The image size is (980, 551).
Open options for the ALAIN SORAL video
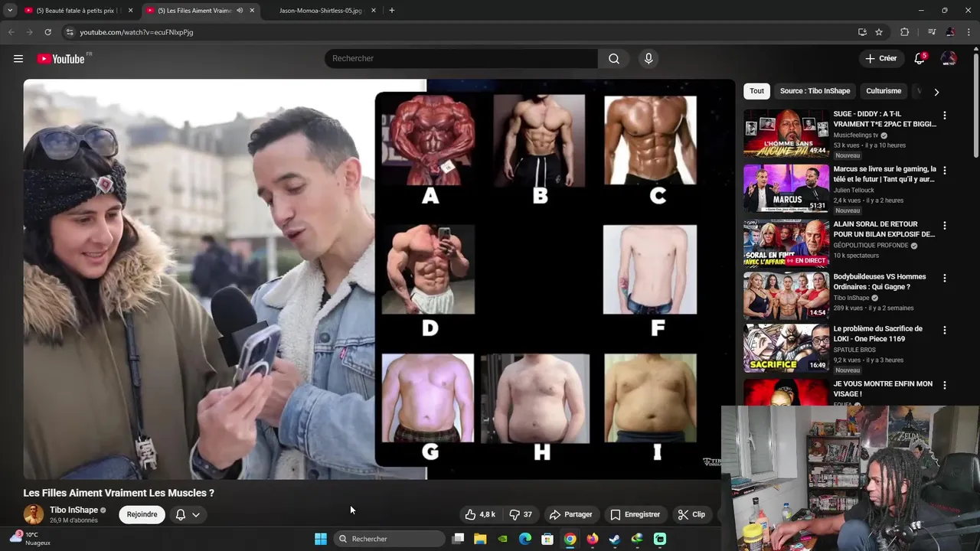944,225
